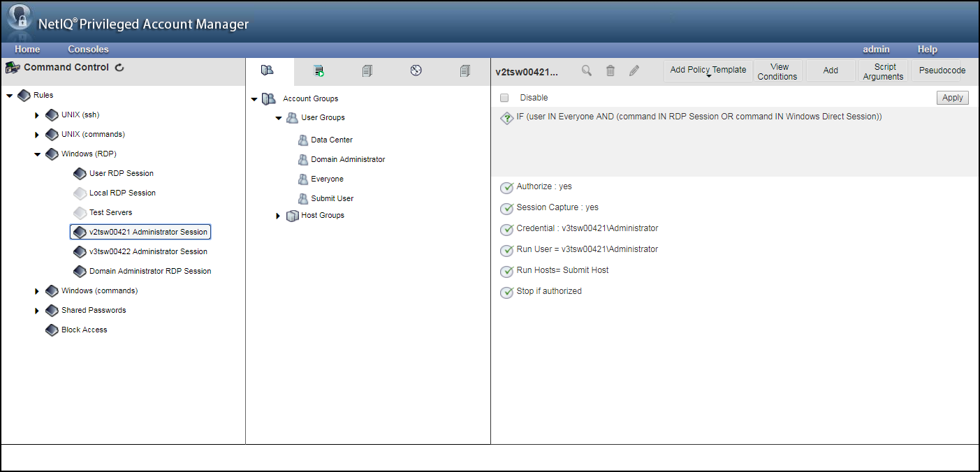The image size is (980, 472).
Task: Open the Consoles menu
Action: 88,50
